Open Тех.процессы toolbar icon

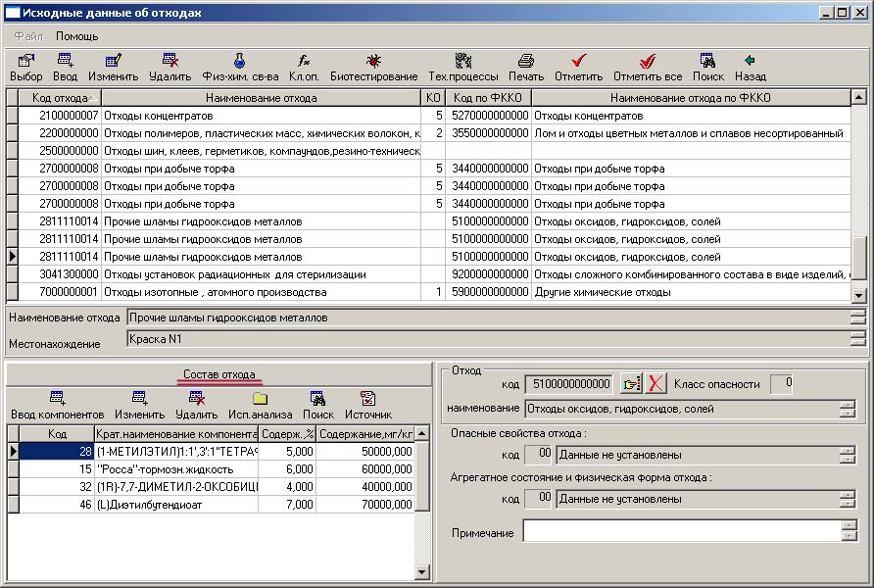463,62
